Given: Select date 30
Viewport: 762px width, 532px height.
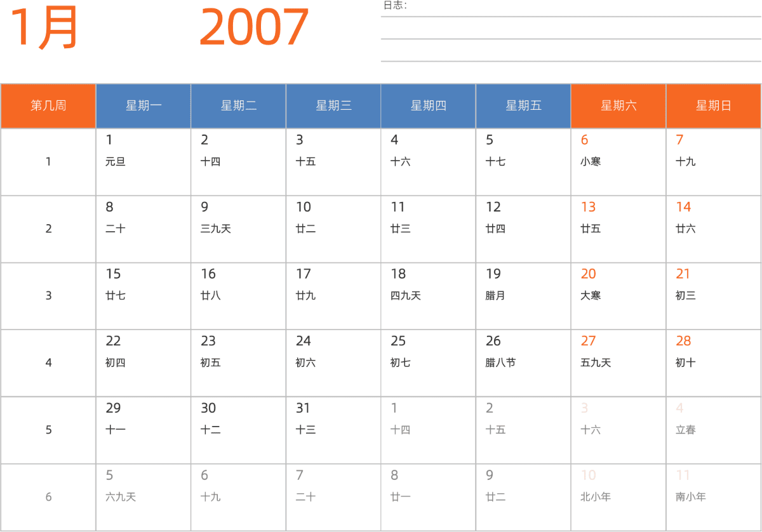Looking at the screenshot, I should tap(208, 408).
